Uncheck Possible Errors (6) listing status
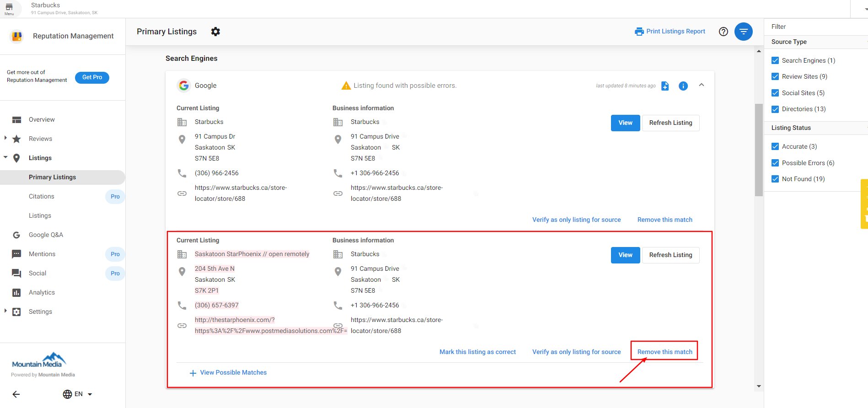The image size is (868, 408). pos(775,163)
